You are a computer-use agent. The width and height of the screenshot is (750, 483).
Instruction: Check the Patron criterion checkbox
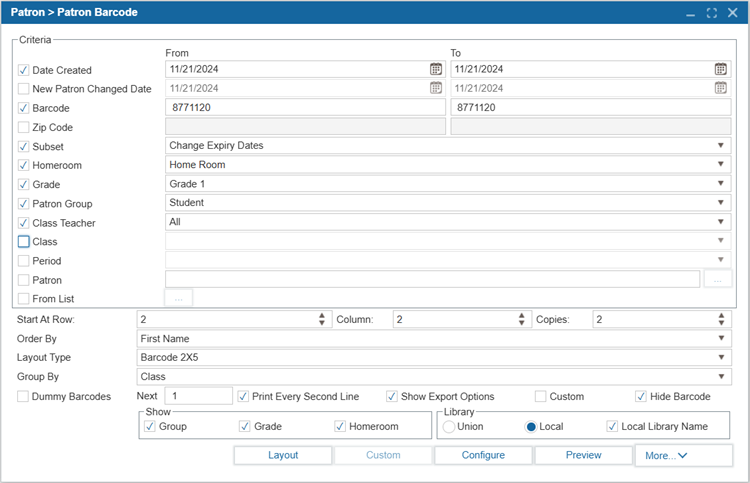coord(23,280)
